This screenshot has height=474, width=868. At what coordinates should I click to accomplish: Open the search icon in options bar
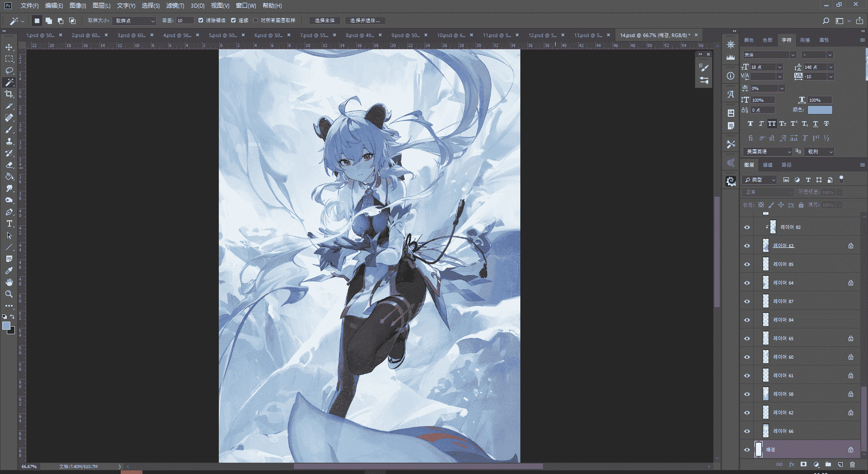826,21
